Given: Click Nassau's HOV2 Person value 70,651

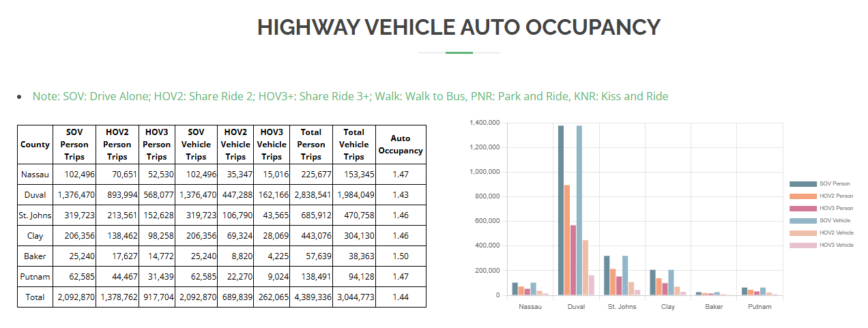Looking at the screenshot, I should point(123,175).
